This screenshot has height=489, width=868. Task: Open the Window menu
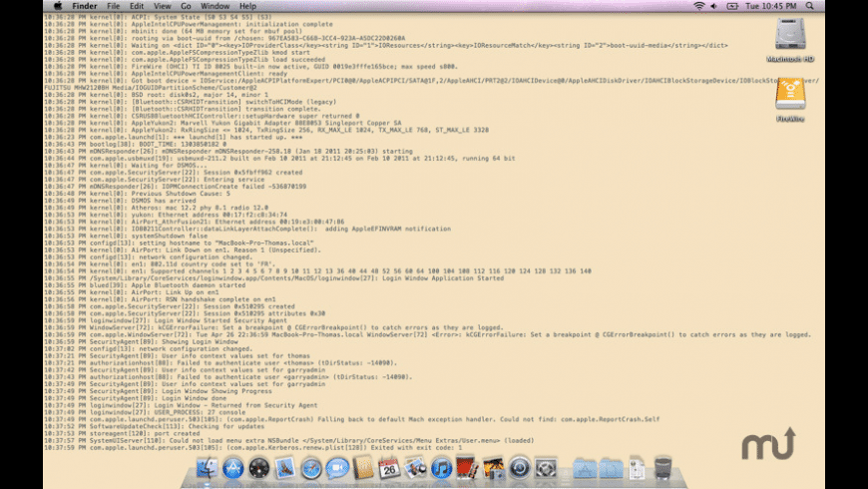[215, 6]
